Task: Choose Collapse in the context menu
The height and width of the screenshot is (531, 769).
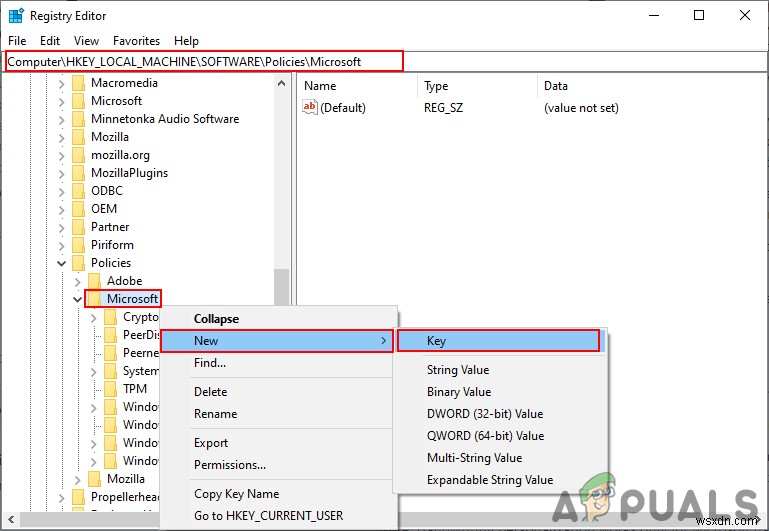Action: pos(278,319)
